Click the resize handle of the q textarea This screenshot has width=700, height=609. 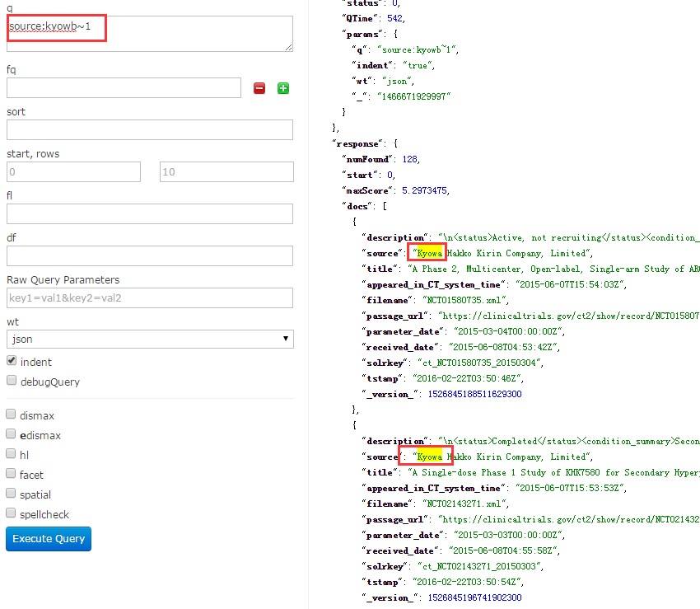(289, 47)
